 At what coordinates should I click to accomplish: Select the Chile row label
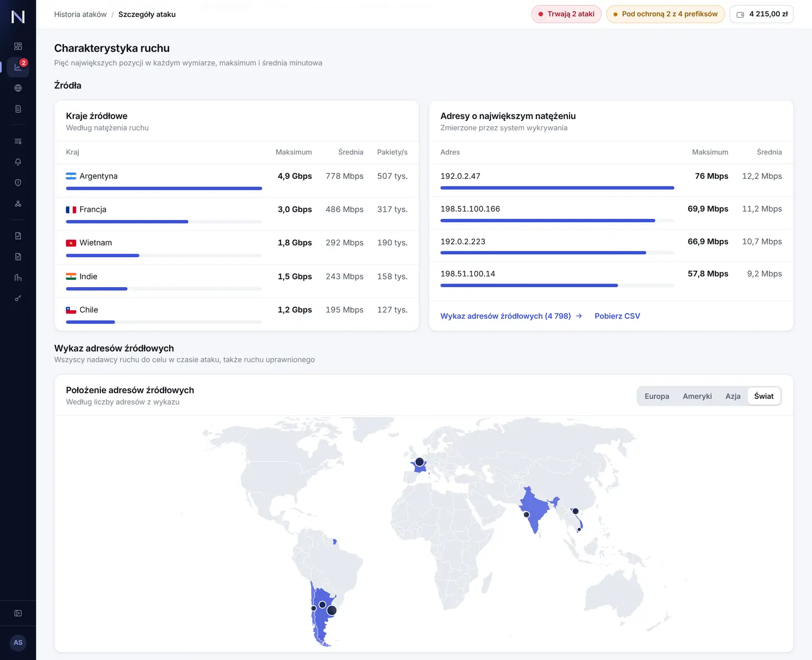point(89,310)
